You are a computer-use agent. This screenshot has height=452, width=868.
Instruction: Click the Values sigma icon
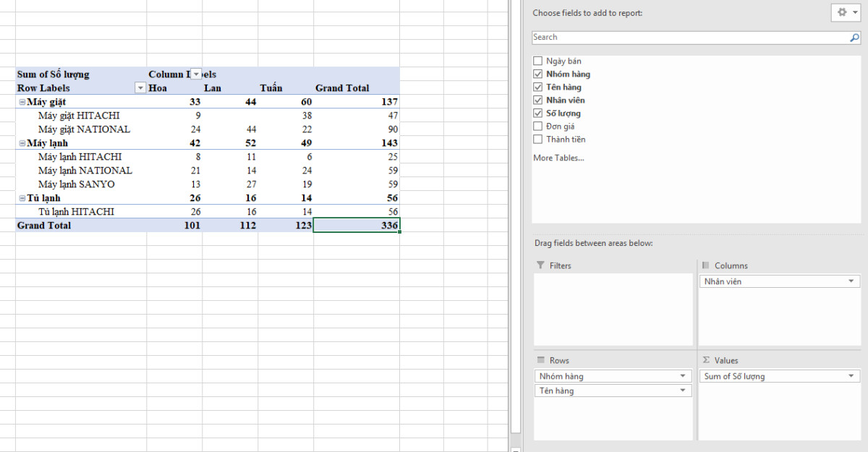(705, 360)
